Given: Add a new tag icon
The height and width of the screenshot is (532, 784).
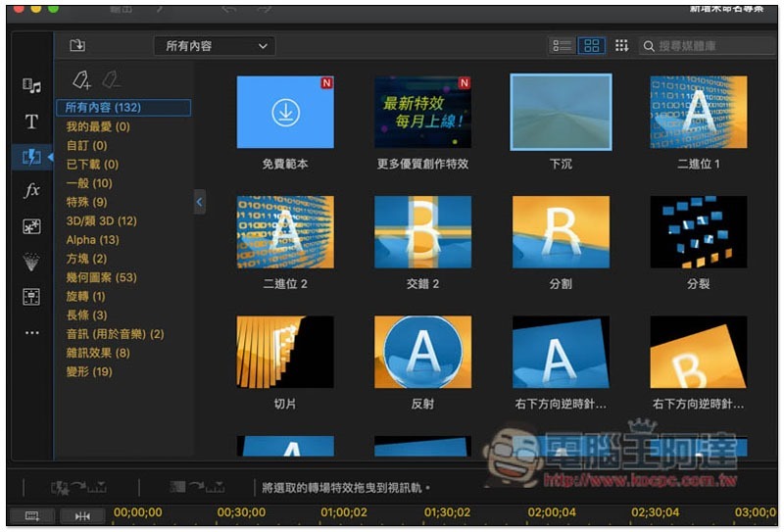Looking at the screenshot, I should [x=81, y=79].
